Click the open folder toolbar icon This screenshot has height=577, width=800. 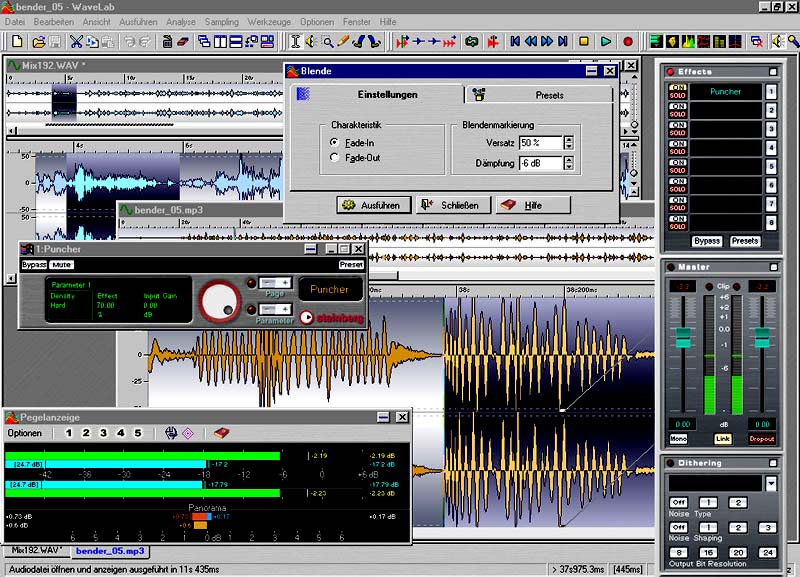(38, 42)
